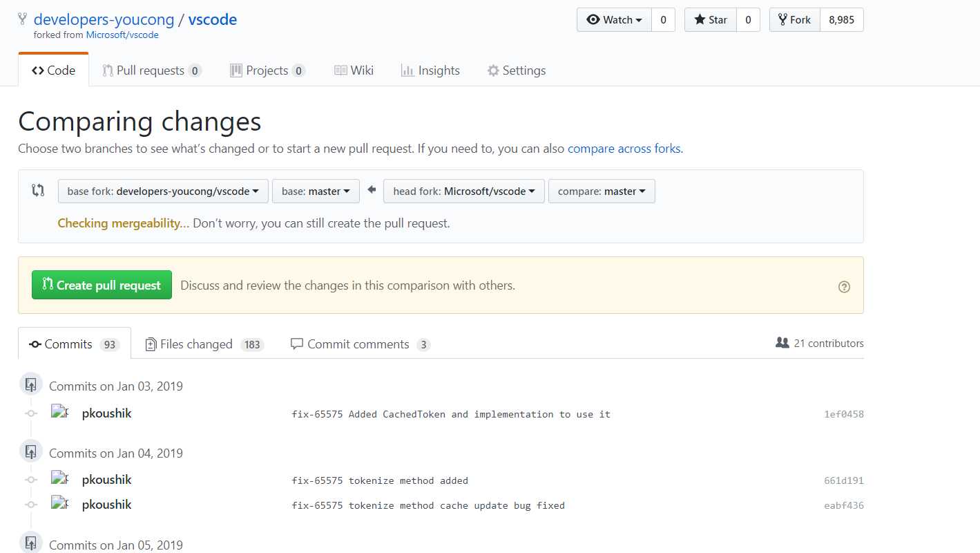Open stargazers count 0

click(x=748, y=20)
